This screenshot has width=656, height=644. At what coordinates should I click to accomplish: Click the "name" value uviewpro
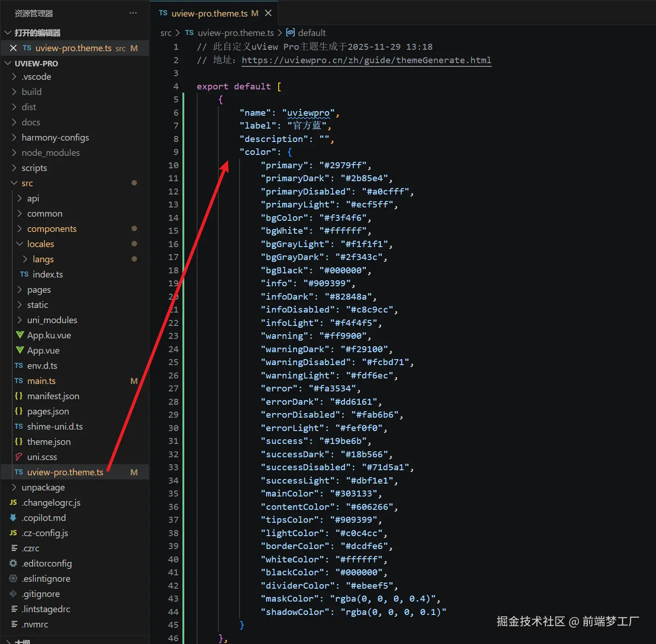click(x=308, y=112)
